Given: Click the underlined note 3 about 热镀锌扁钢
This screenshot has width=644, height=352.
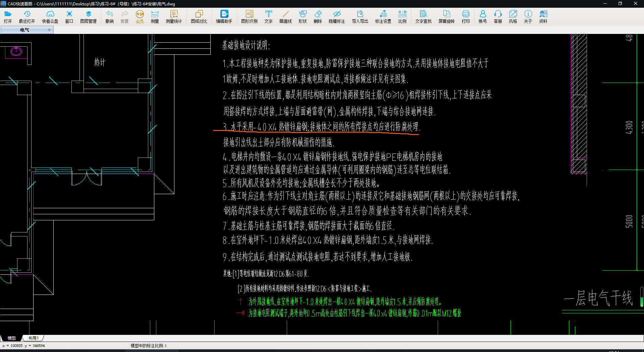Looking at the screenshot, I should pos(321,127).
